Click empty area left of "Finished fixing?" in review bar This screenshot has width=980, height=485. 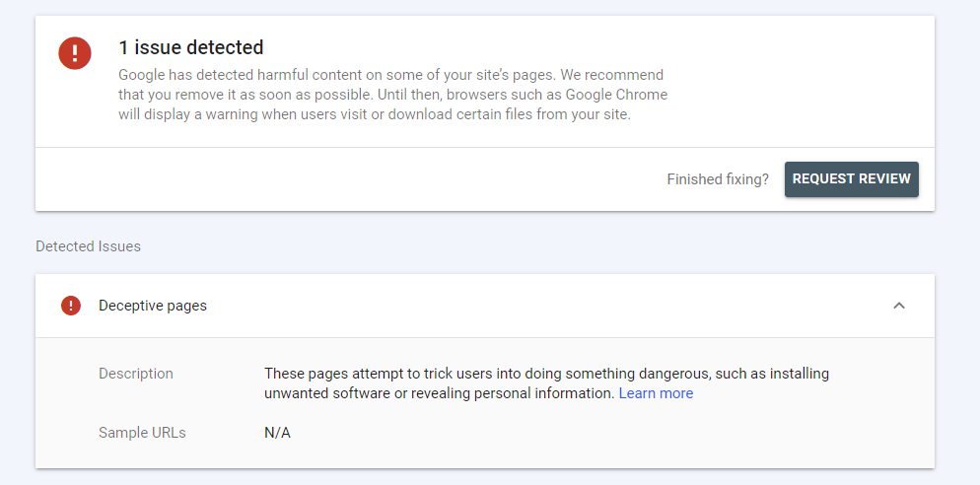(350, 179)
